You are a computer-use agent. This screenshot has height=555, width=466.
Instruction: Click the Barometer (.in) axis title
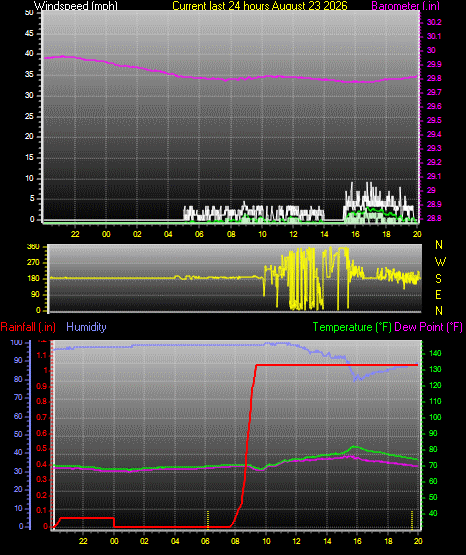pyautogui.click(x=405, y=6)
